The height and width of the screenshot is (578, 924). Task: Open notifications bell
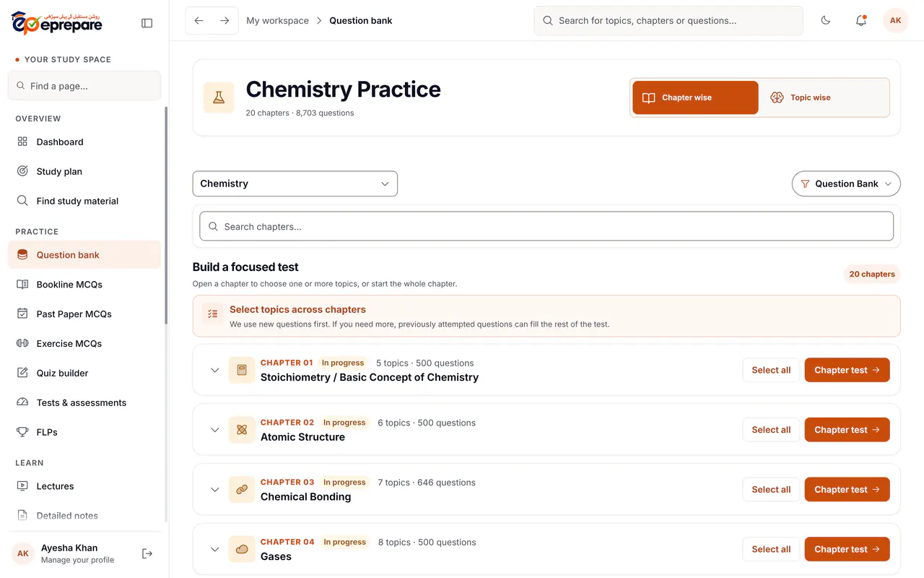tap(861, 20)
